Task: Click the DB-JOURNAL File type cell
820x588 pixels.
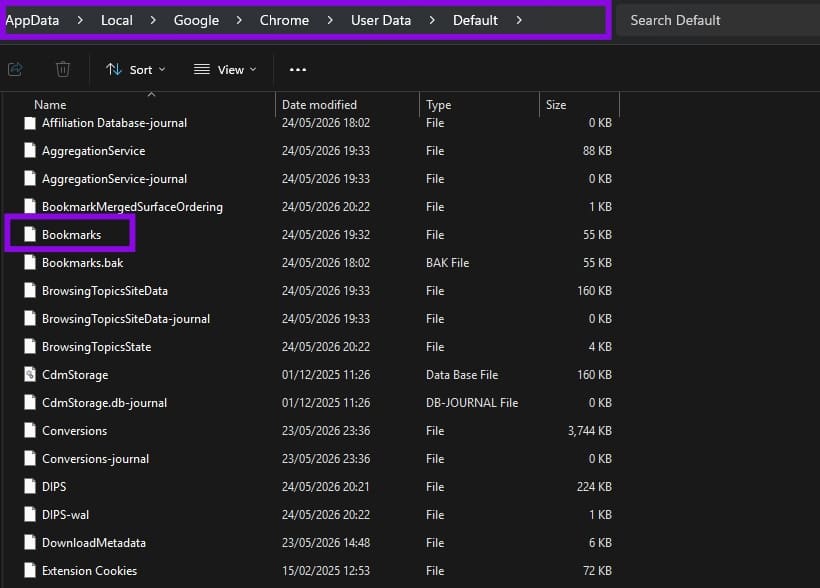Action: 472,403
